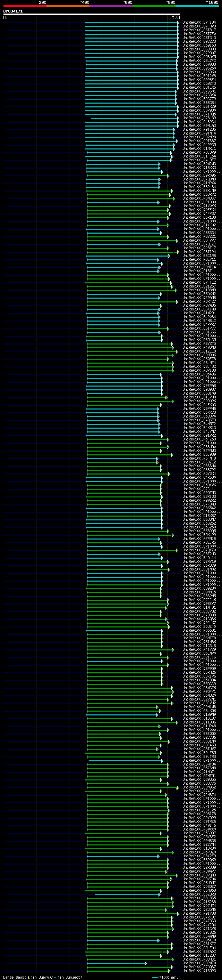This screenshot has height=980, width=222.
Task: Select hit UniRef100_A3X4Z7
Action: (x=199, y=301)
